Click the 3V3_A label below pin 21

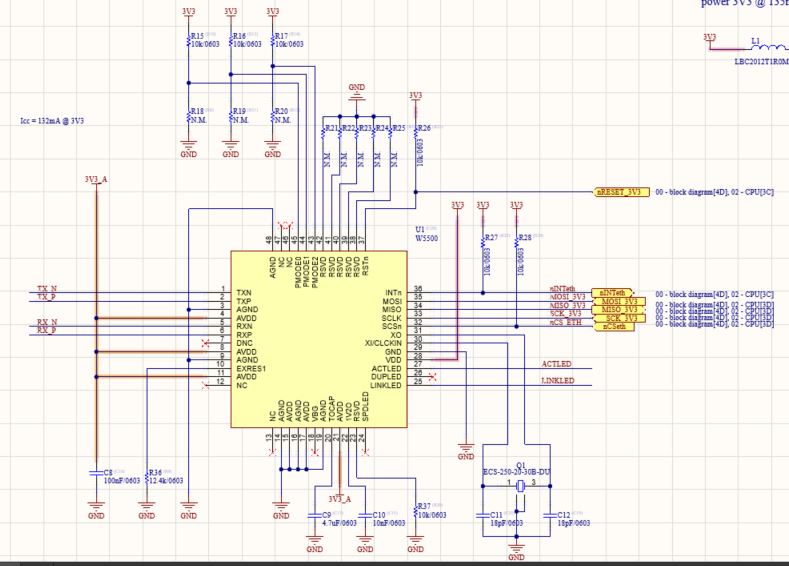tap(340, 499)
